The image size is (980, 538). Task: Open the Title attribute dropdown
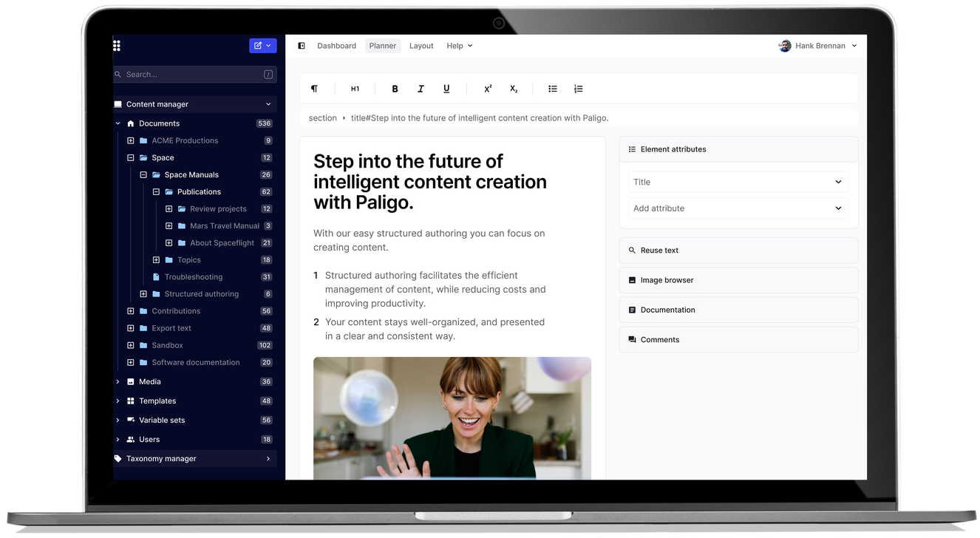(738, 182)
